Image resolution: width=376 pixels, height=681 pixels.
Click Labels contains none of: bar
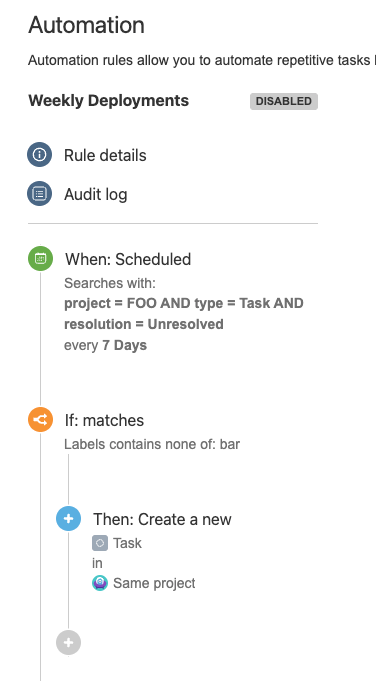152,444
